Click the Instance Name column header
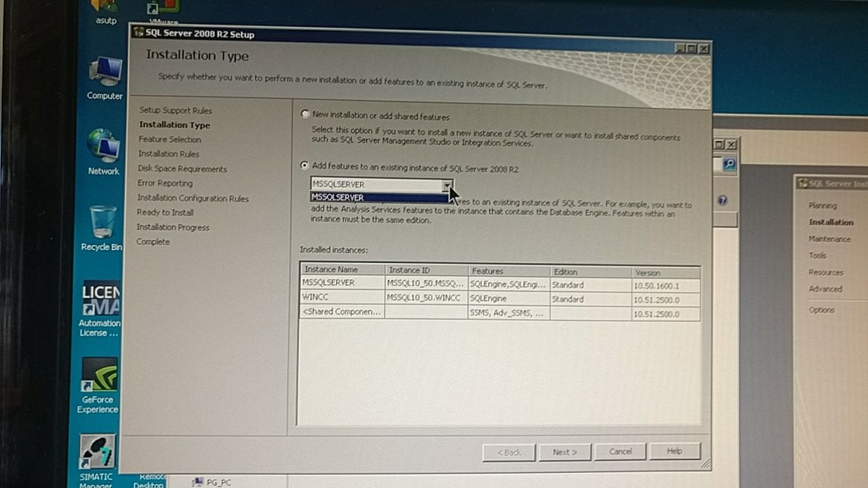This screenshot has height=488, width=868. (342, 270)
